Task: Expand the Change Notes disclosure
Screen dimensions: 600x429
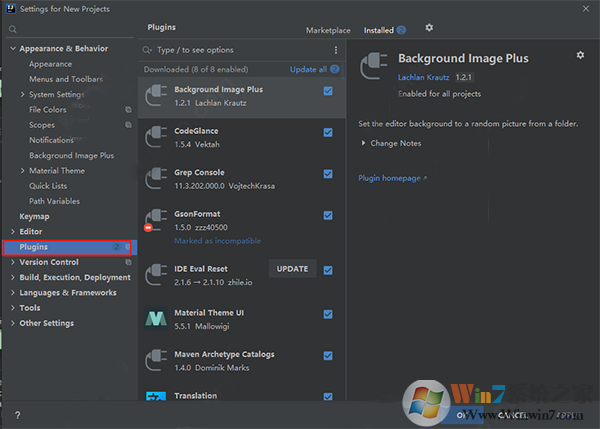Action: (x=363, y=143)
